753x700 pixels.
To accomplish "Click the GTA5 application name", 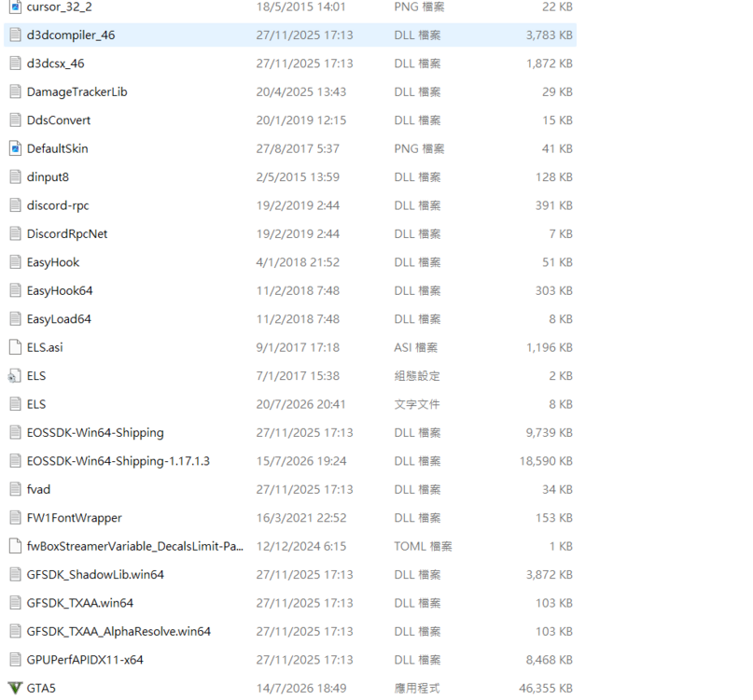I will 41,688.
